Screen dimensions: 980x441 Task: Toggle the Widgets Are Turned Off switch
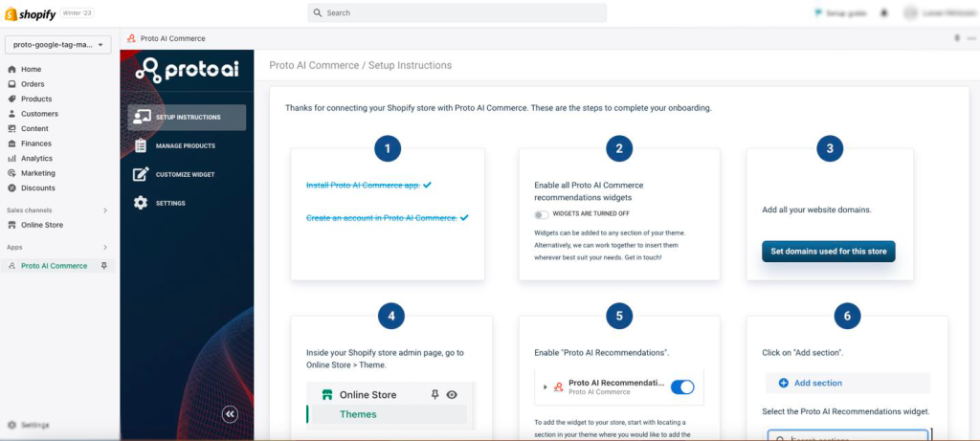[x=542, y=214]
